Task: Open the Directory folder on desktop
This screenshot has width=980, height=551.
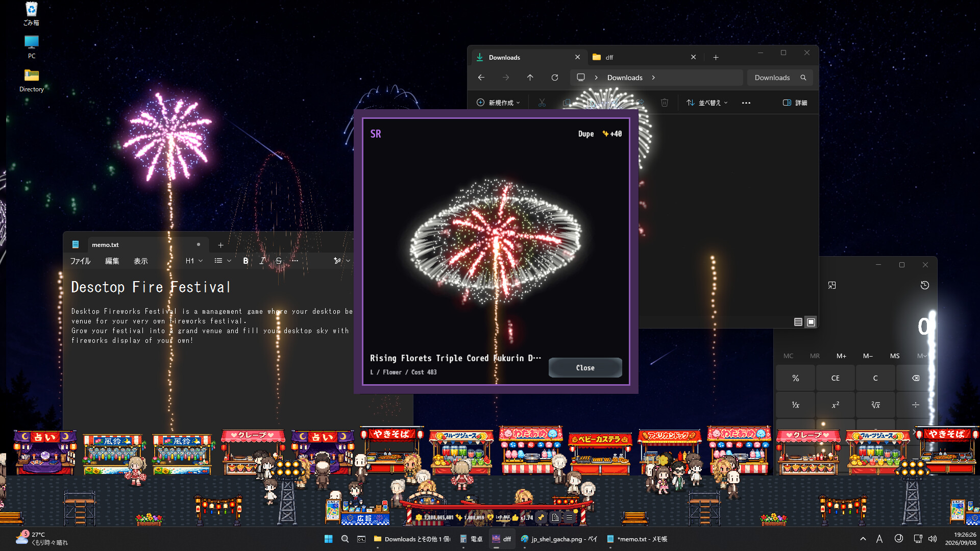Action: 31,81
